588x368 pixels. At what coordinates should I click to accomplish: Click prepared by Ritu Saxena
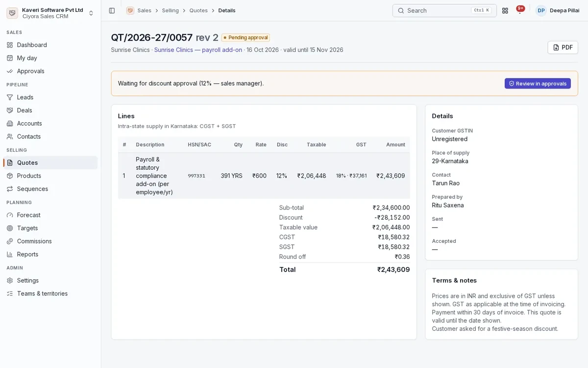(x=447, y=205)
